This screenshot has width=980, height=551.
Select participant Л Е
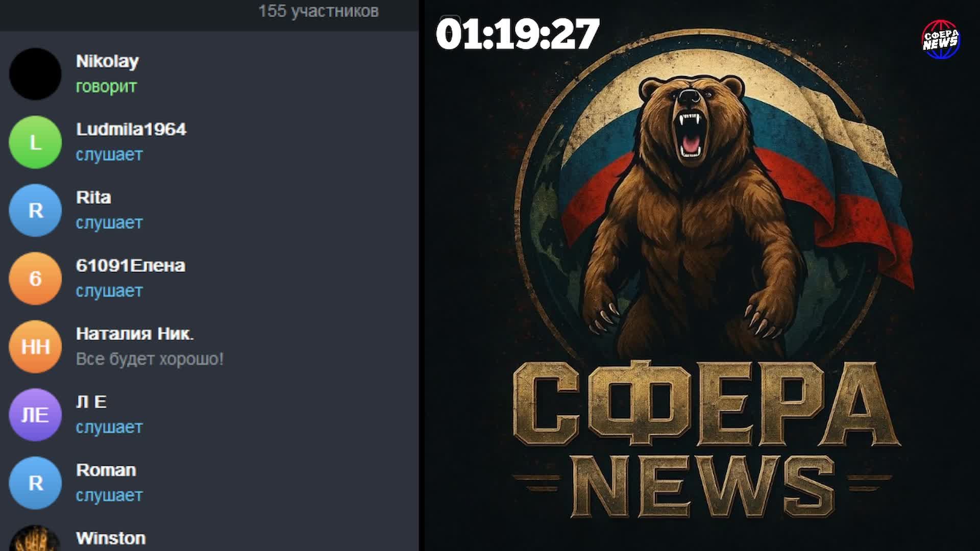coord(91,402)
